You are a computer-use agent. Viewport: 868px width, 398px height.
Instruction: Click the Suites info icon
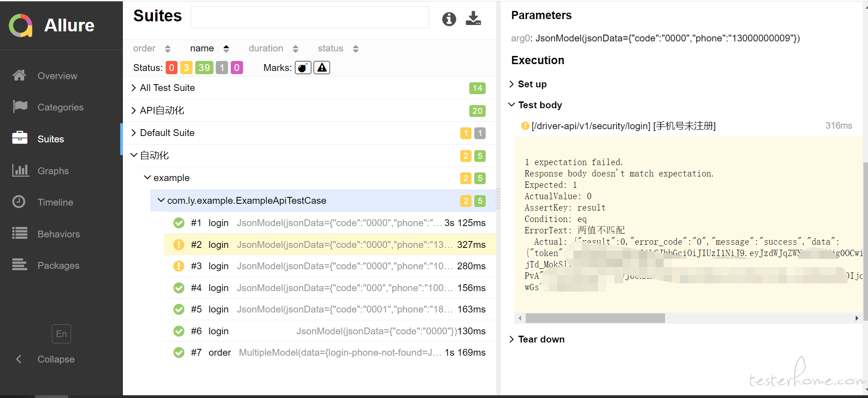[449, 19]
